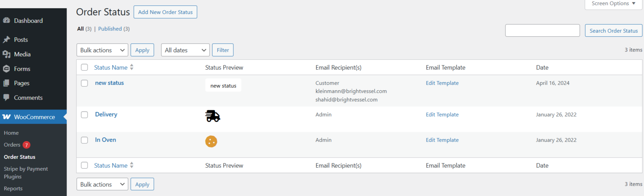Click the Delivery truck status icon
The width and height of the screenshot is (644, 196).
[213, 116]
